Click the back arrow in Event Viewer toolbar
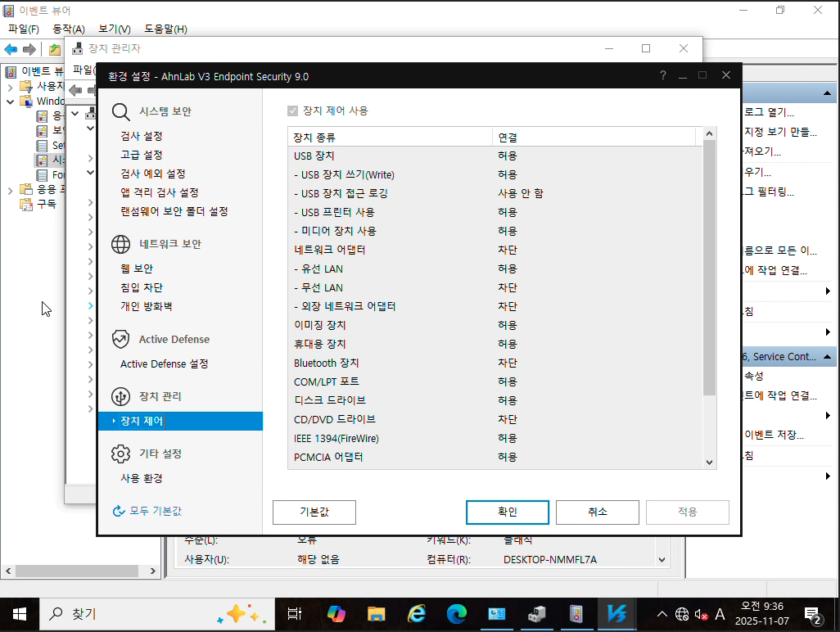 11,49
